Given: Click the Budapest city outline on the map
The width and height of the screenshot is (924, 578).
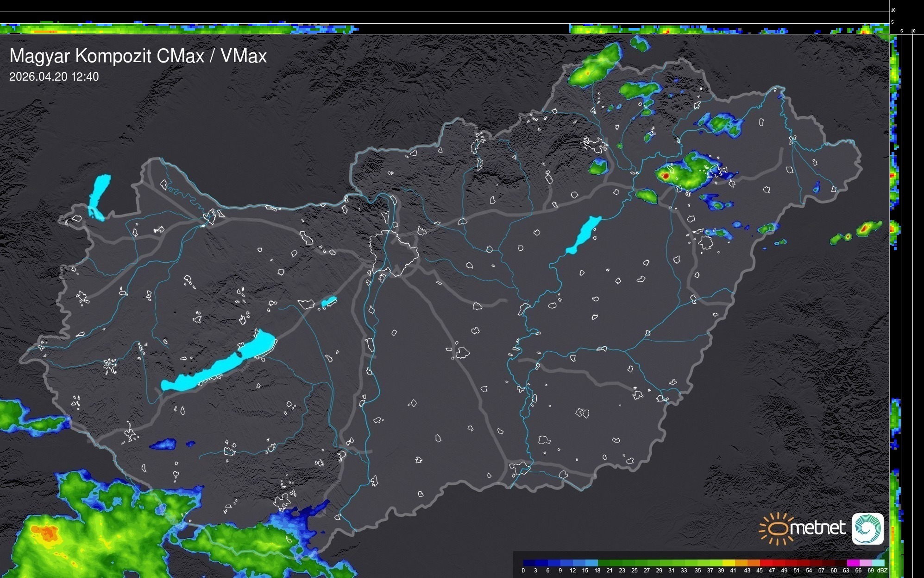Looking at the screenshot, I should click(x=394, y=253).
